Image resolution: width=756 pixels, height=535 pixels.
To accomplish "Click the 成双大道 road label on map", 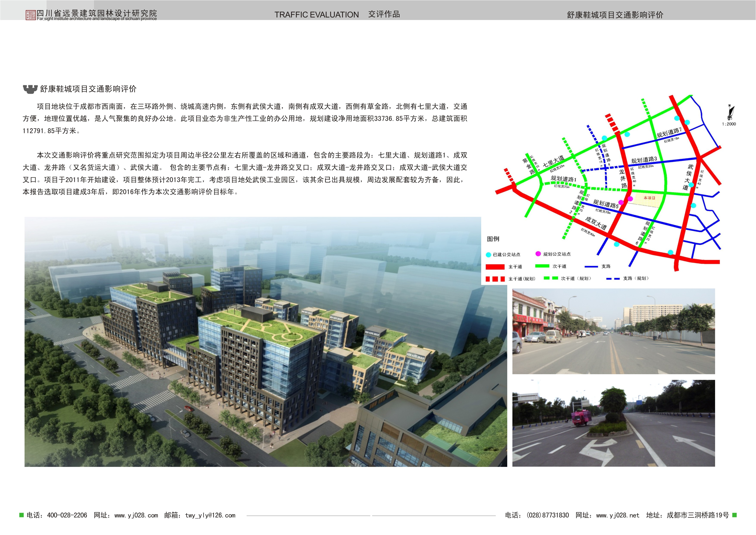I will coord(596,223).
